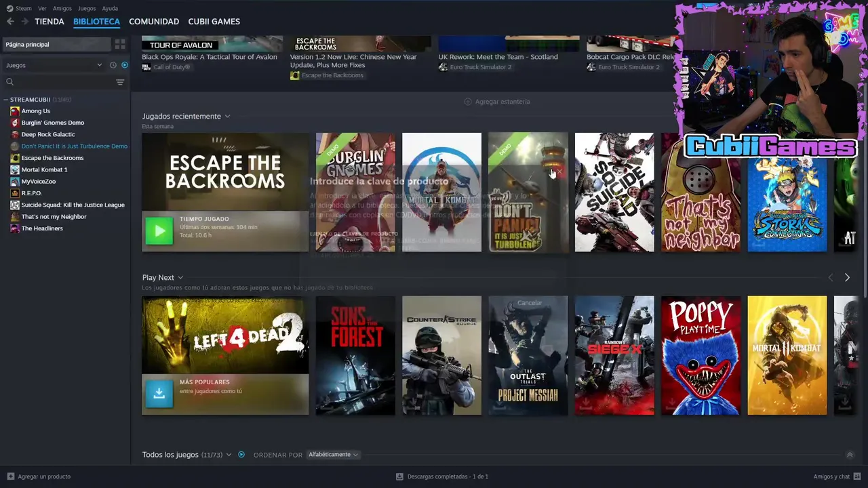Toggle the ready-to-play filter icon

click(x=124, y=65)
